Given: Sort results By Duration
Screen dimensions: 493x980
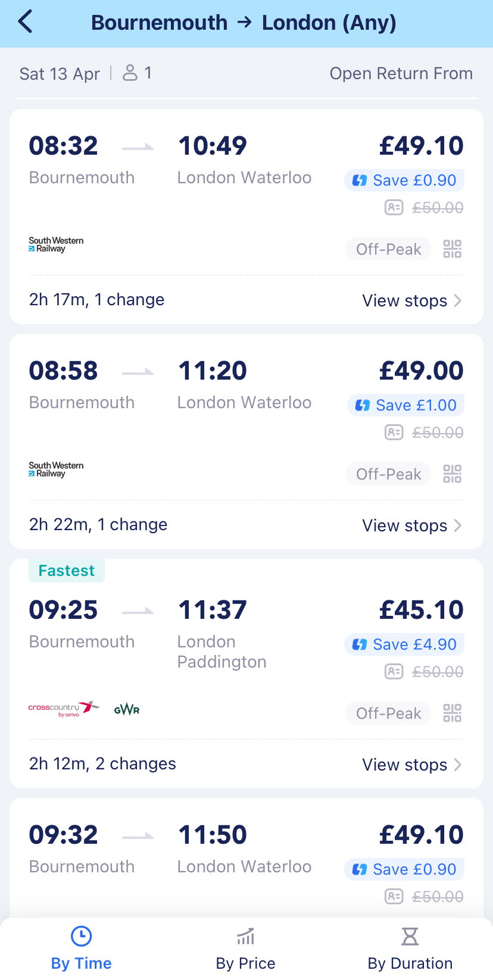Looking at the screenshot, I should [x=410, y=948].
